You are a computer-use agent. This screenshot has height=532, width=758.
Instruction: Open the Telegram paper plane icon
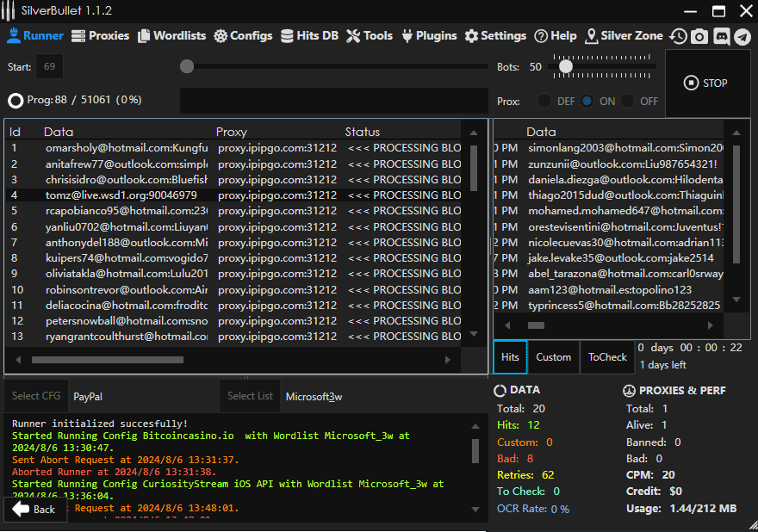742,36
